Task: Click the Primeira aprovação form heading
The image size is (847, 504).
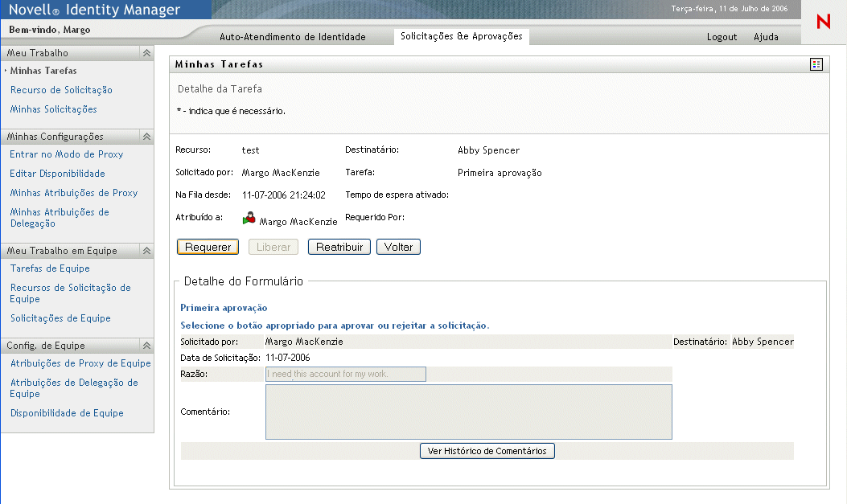Action: point(224,308)
